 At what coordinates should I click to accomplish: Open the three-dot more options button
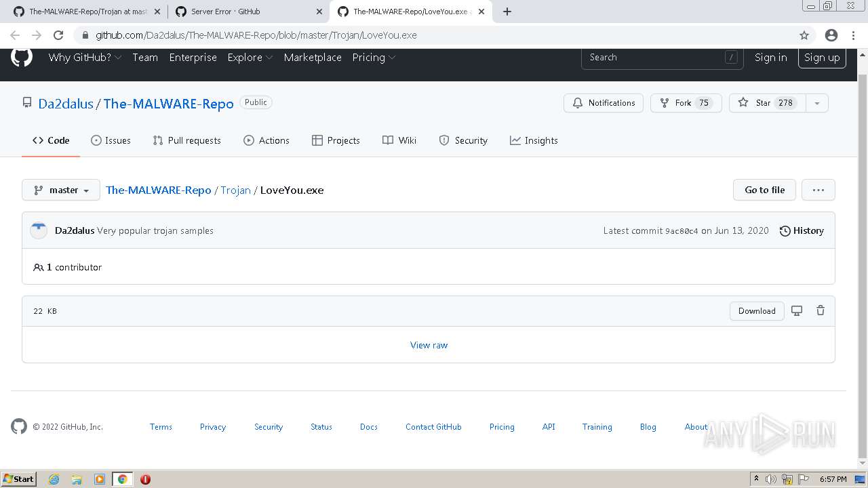pos(818,190)
